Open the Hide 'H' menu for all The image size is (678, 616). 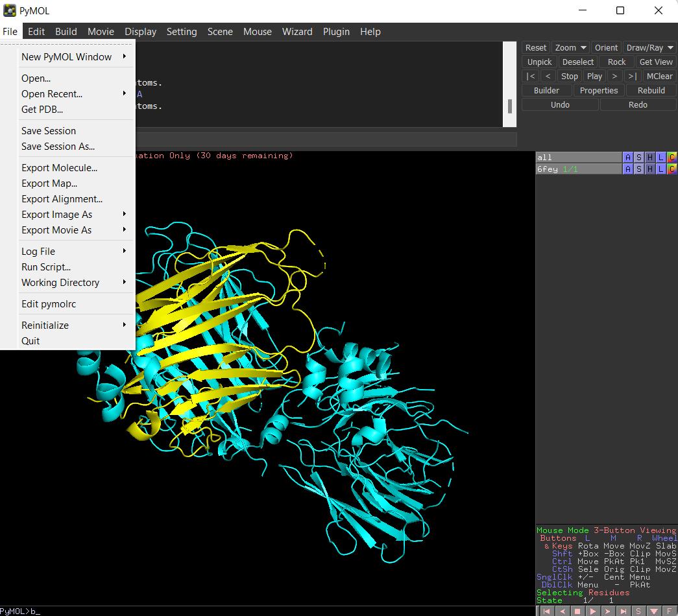click(649, 157)
